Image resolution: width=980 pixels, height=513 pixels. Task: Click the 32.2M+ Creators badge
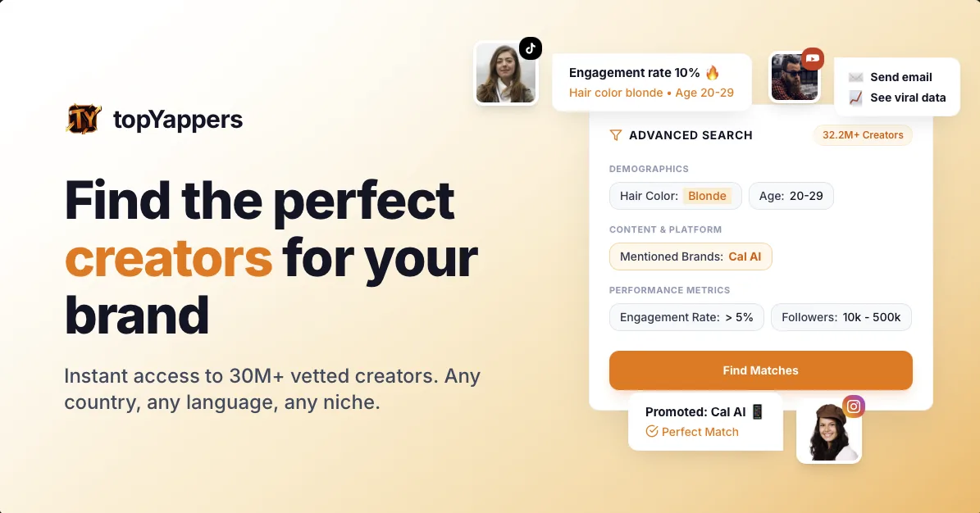[x=863, y=135]
